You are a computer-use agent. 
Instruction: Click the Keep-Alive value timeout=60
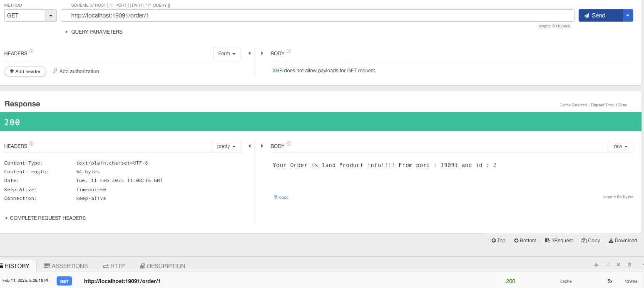[x=91, y=190]
